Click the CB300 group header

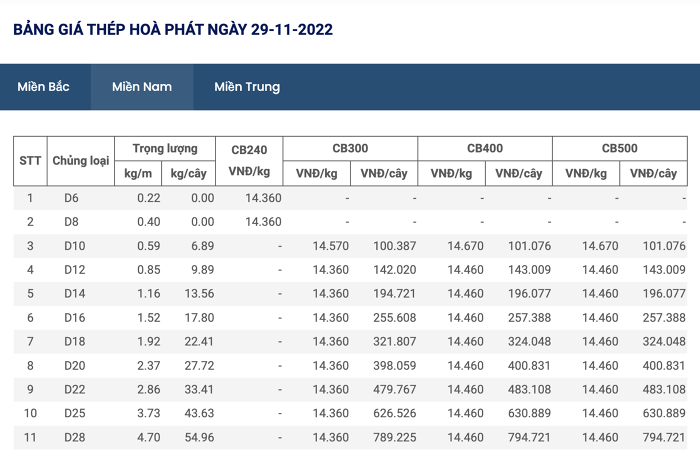350,148
